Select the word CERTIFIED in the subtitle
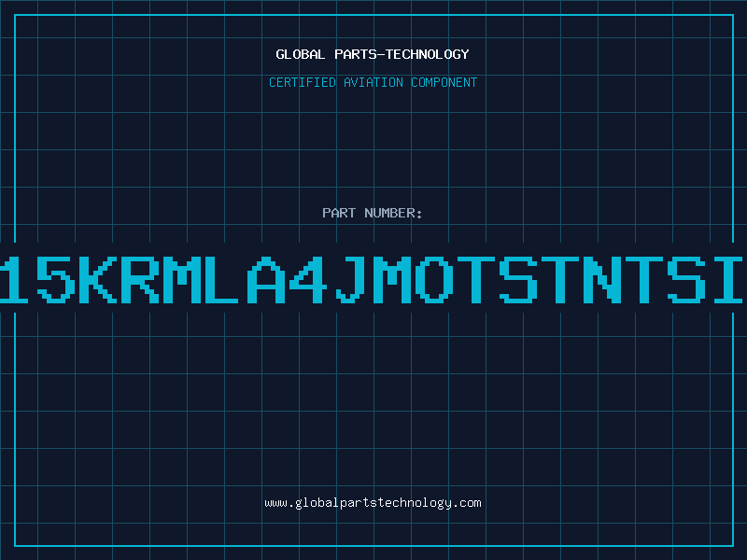 coord(303,82)
